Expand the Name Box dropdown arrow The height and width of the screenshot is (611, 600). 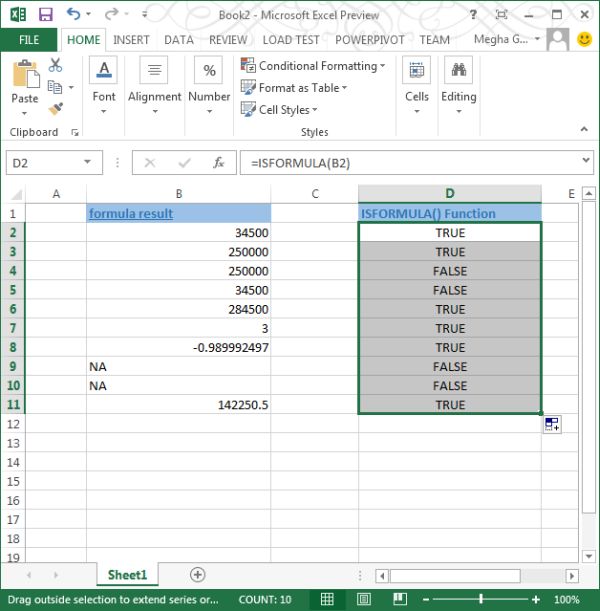(x=87, y=162)
